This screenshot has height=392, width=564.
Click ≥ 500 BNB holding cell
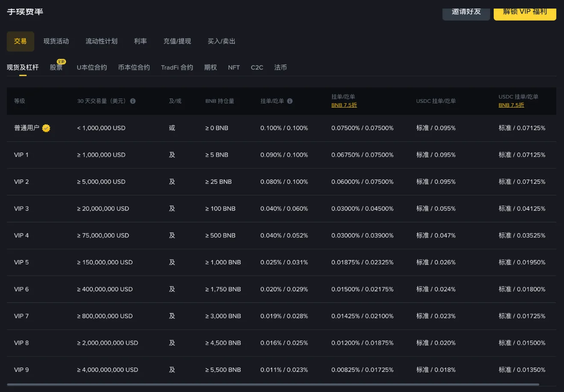[x=220, y=236]
